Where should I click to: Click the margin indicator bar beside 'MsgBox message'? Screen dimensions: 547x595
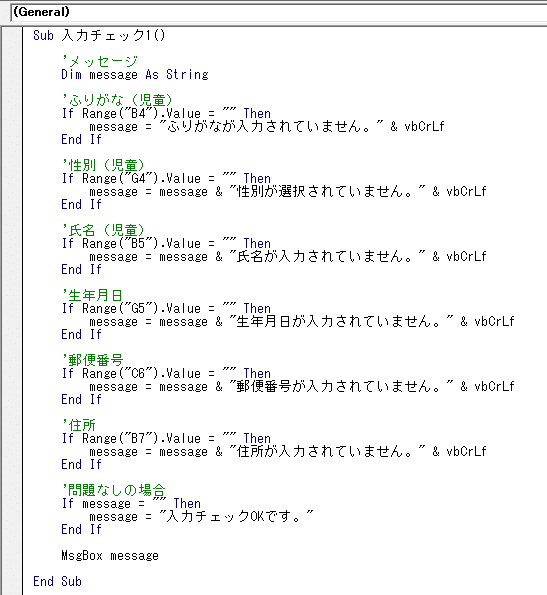12,556
